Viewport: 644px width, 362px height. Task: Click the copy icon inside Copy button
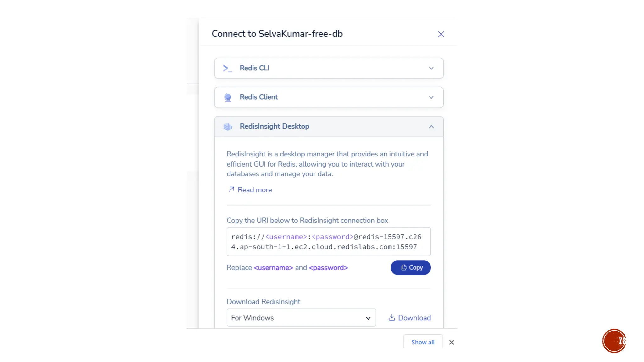(x=404, y=267)
